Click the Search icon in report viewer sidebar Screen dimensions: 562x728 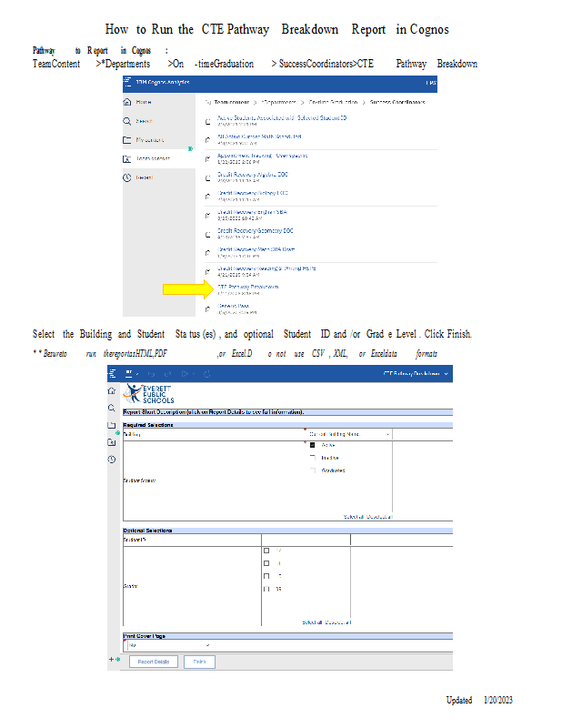(111, 408)
